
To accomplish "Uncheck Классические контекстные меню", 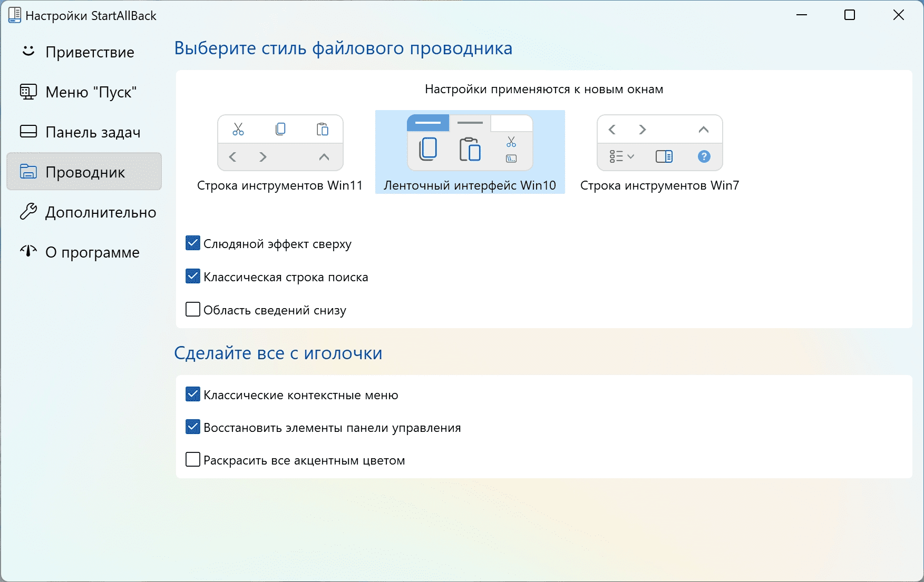I will (x=193, y=394).
